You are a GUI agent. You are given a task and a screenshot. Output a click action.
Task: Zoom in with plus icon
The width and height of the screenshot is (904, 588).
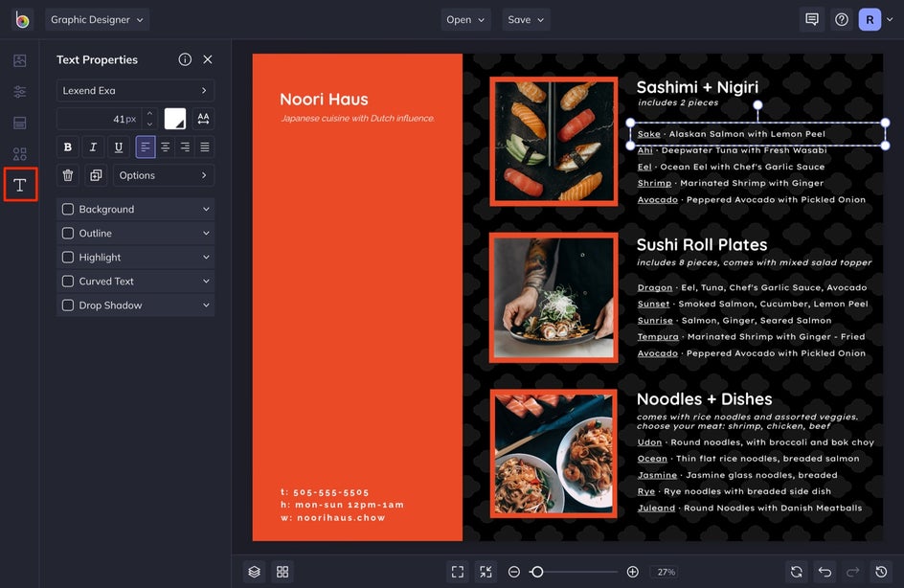(632, 572)
